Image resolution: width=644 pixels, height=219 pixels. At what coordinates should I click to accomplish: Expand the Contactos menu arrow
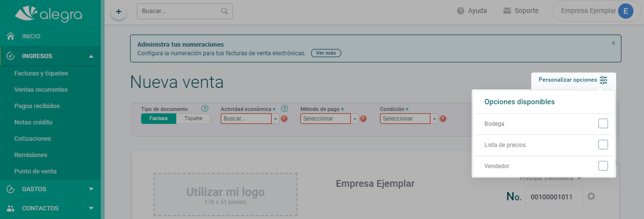pyautogui.click(x=91, y=208)
